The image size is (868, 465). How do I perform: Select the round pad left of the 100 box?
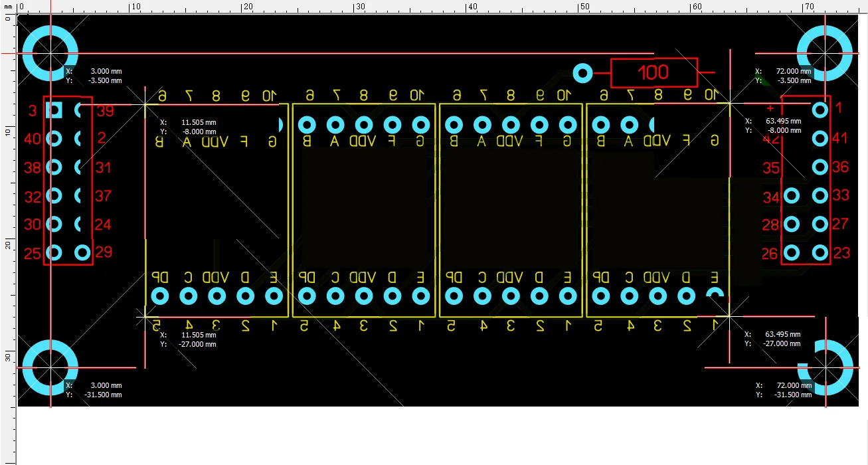[582, 73]
